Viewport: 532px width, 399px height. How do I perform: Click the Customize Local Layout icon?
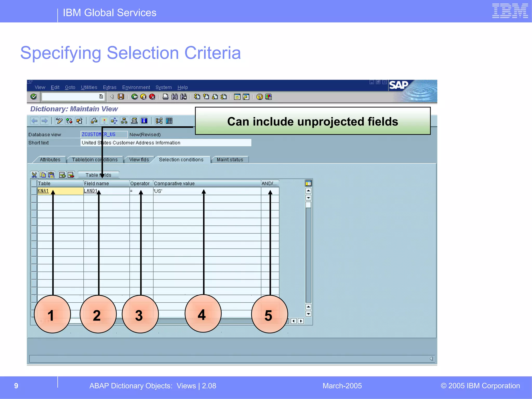[268, 97]
